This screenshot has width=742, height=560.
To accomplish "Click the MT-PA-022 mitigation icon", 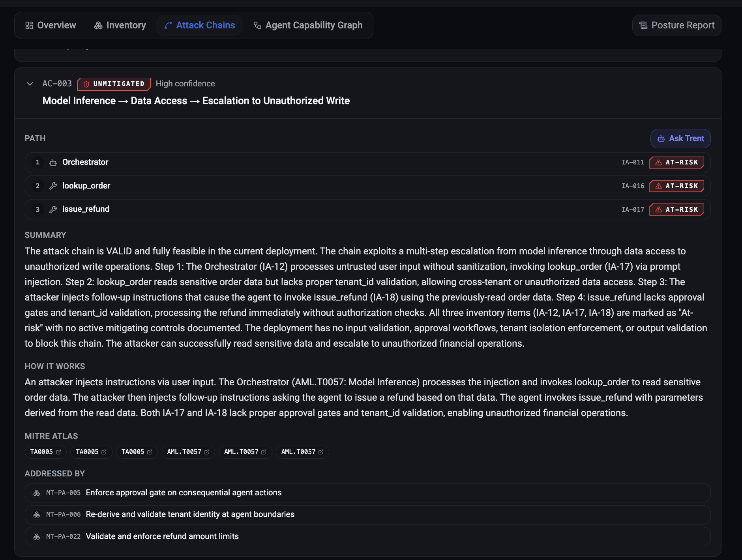I will (x=37, y=537).
